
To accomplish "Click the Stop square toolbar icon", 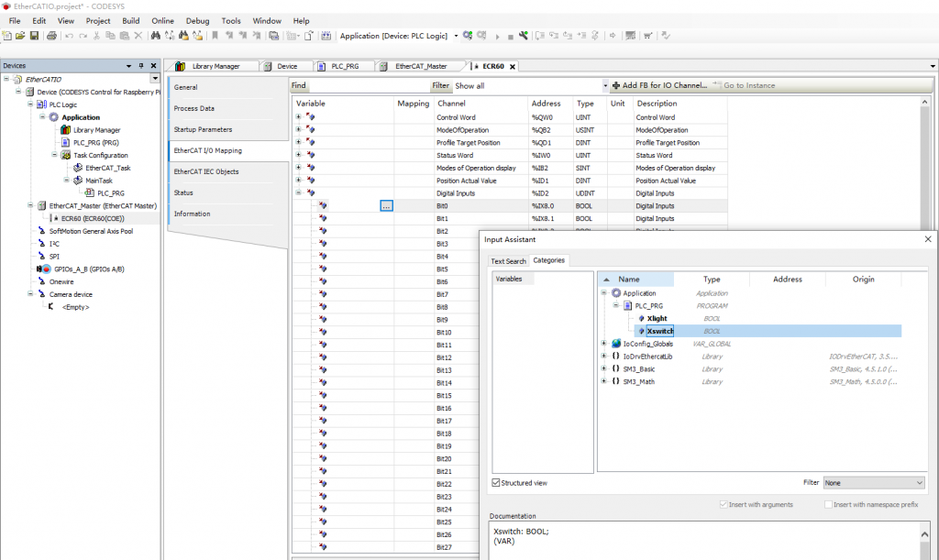I will click(x=510, y=37).
